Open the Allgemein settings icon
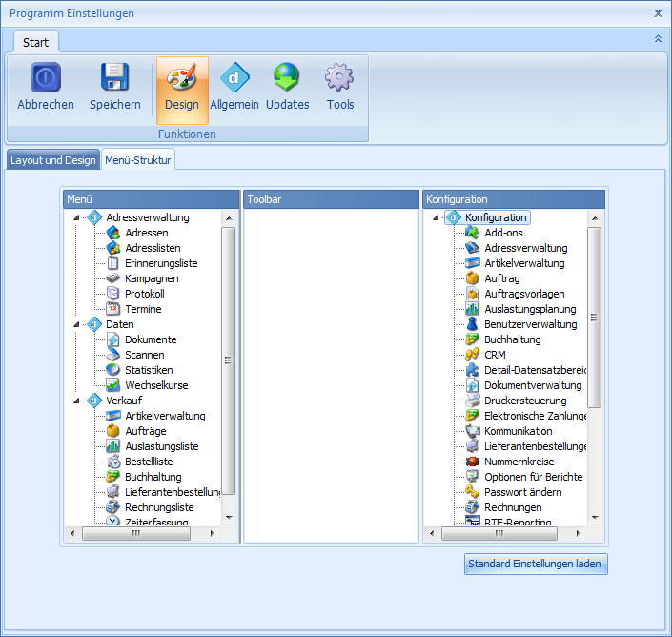This screenshot has width=672, height=637. (234, 77)
